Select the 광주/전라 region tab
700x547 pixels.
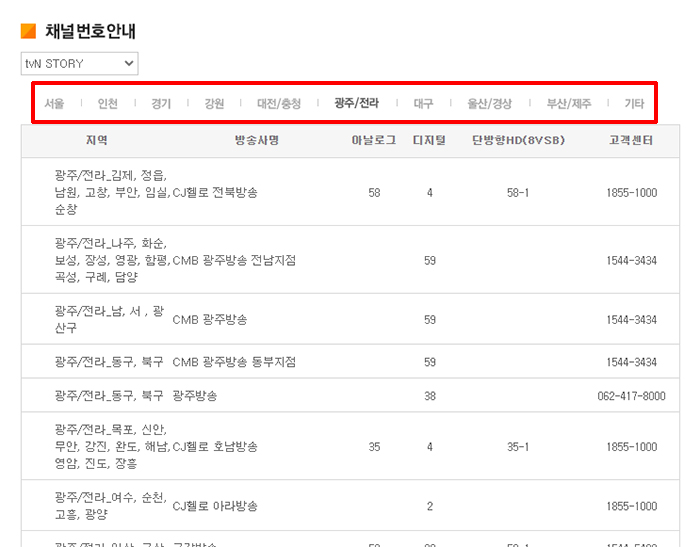(x=357, y=103)
